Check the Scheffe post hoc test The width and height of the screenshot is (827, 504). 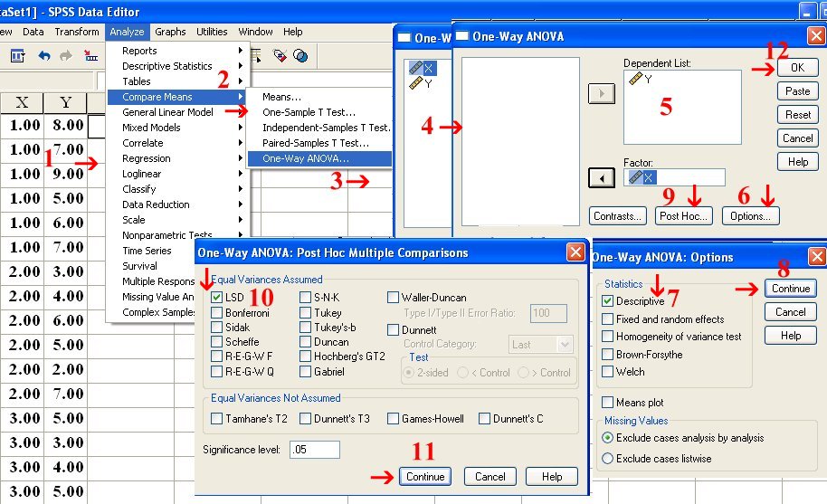[216, 342]
